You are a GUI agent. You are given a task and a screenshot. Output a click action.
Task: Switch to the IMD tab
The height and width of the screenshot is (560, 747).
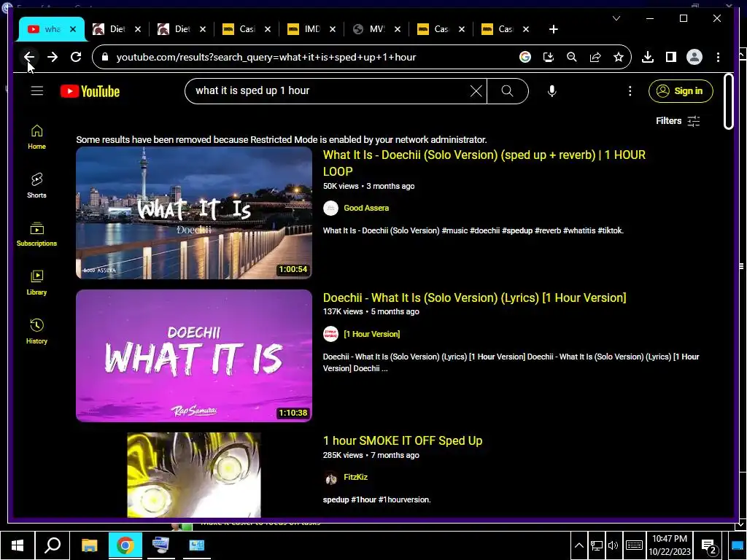(311, 29)
